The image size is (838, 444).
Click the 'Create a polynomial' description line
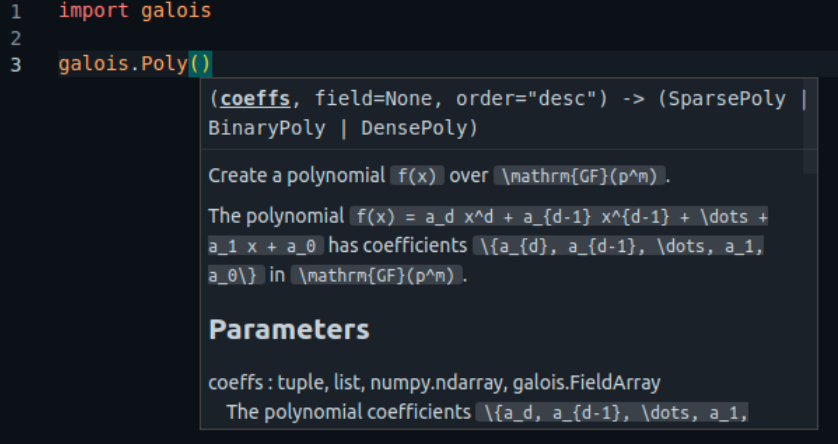coord(439,176)
